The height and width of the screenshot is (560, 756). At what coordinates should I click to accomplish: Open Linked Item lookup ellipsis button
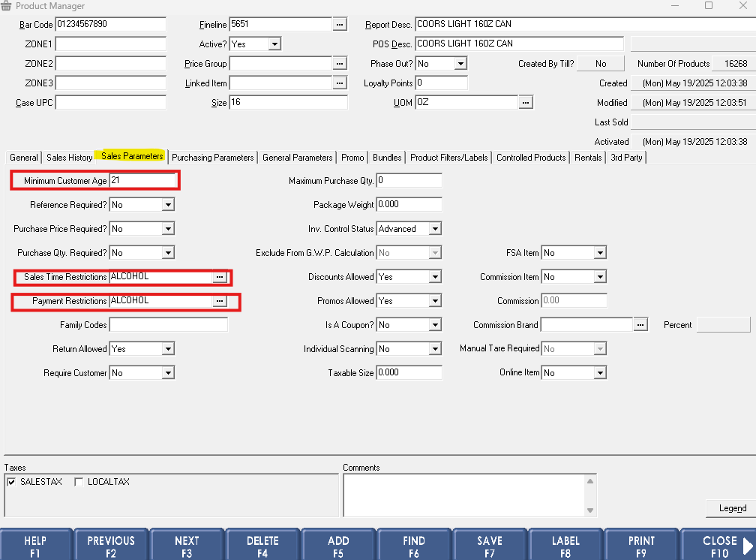coord(340,83)
